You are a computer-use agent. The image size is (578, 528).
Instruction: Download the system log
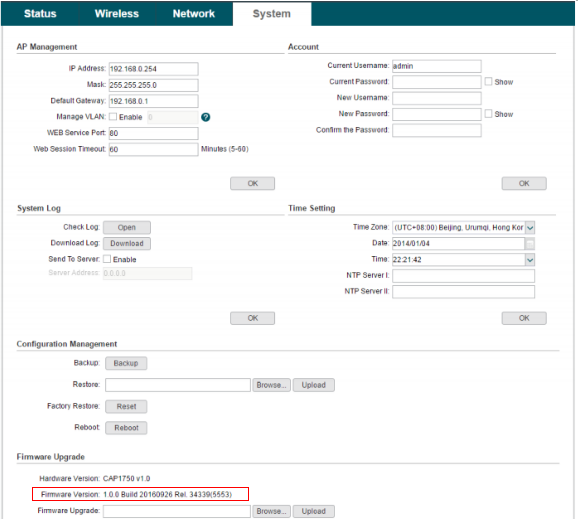[127, 243]
